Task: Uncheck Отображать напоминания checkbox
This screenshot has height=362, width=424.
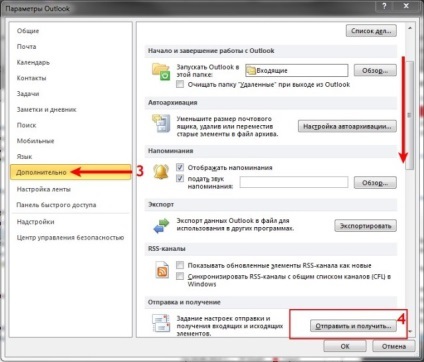Action: point(180,167)
